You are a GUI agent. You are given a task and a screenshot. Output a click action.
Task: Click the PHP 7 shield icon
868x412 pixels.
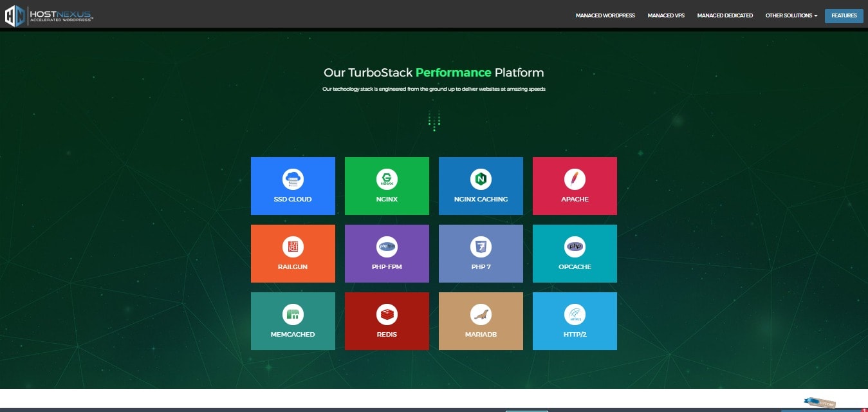481,246
